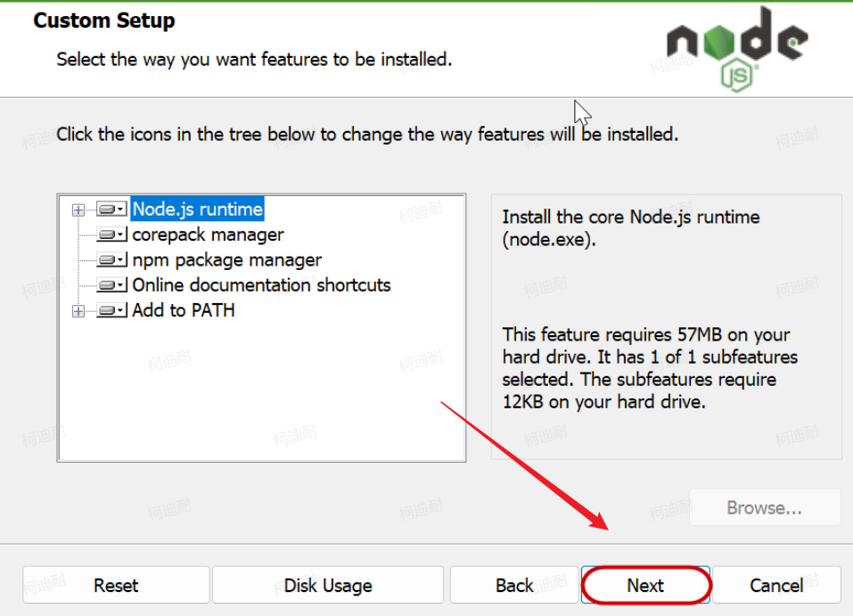Select the corepack manager feature row
This screenshot has height=616, width=853.
point(208,234)
